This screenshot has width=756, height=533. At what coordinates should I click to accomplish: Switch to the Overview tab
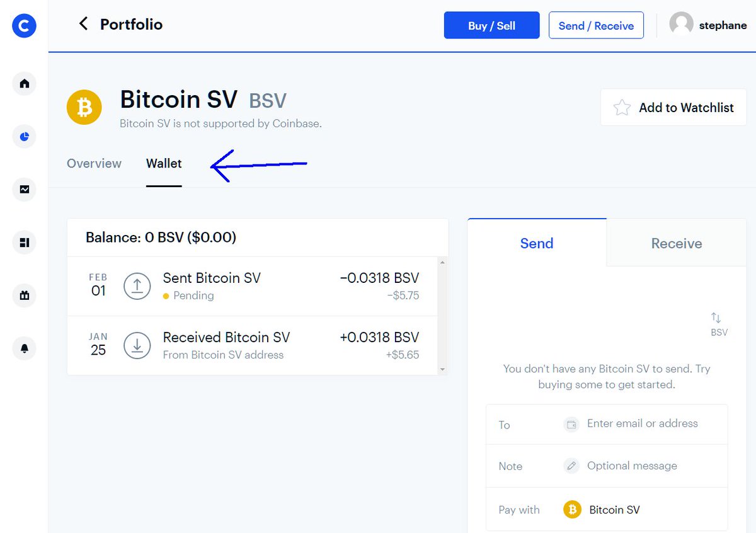pyautogui.click(x=94, y=163)
